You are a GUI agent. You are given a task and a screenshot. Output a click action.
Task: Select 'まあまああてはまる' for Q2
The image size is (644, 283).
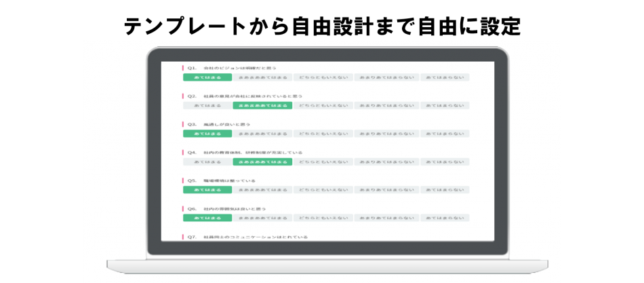tap(262, 106)
